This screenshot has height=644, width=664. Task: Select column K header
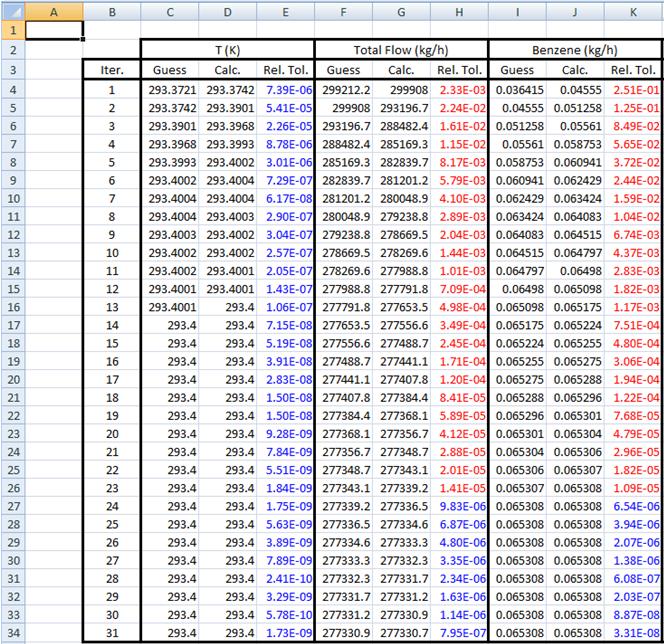click(633, 10)
